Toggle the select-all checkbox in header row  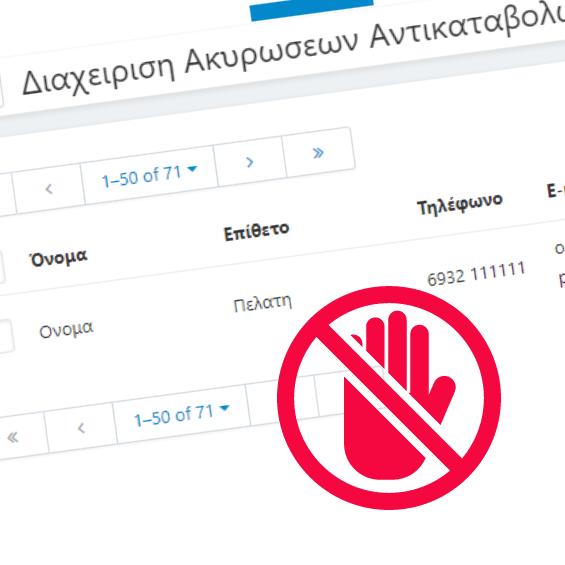(x=1, y=267)
